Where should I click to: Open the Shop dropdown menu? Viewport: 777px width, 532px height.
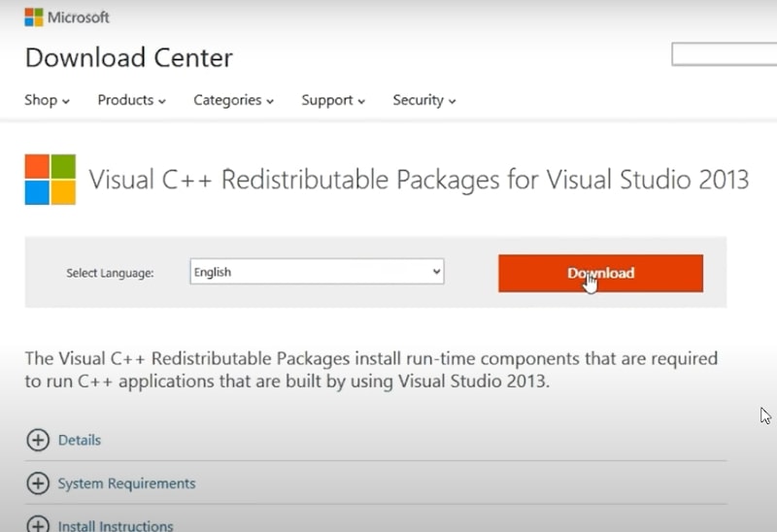click(x=47, y=100)
